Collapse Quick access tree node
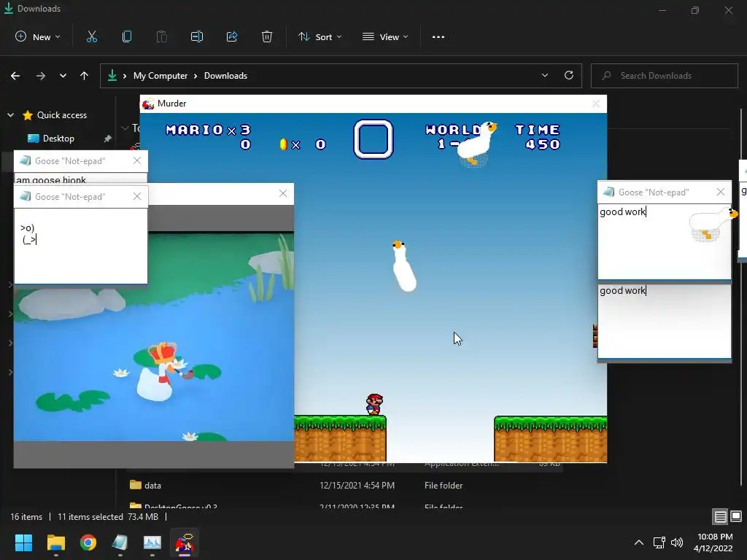The image size is (747, 560). point(10,115)
